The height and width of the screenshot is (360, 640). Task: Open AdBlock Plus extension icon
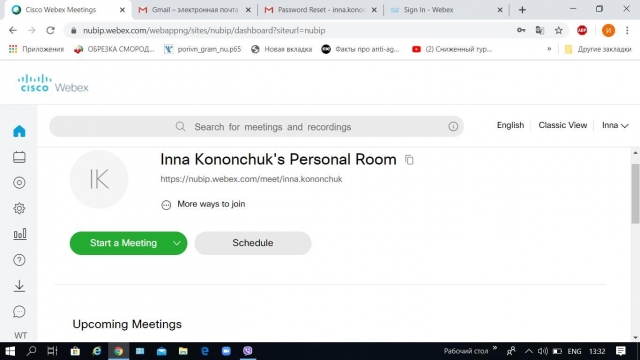(x=582, y=30)
